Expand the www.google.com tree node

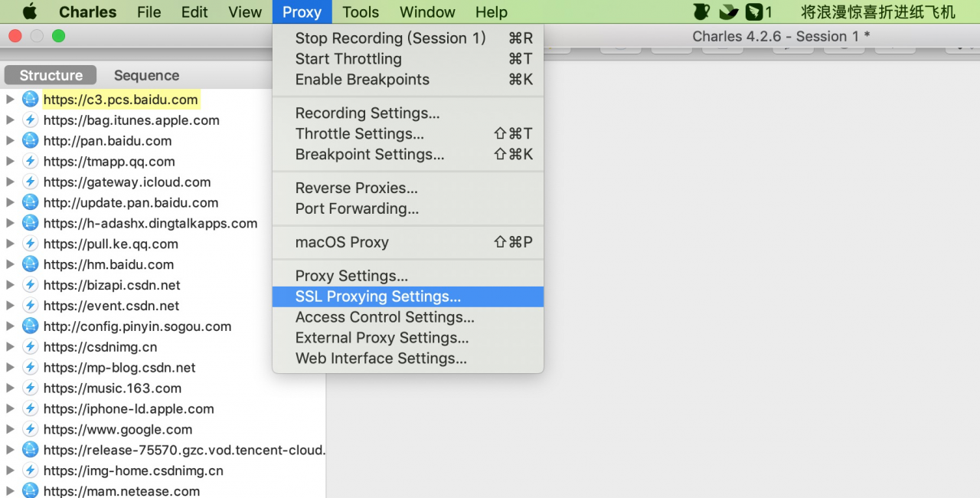point(10,429)
